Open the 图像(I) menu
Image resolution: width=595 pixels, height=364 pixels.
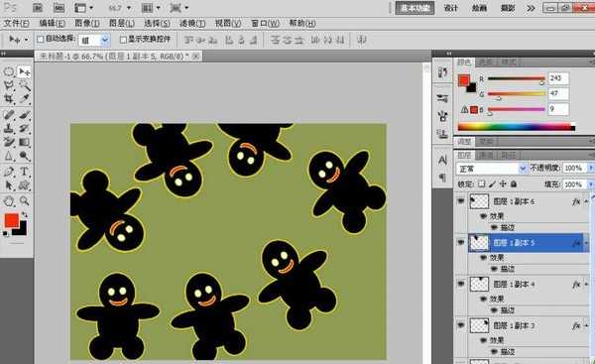tap(87, 24)
